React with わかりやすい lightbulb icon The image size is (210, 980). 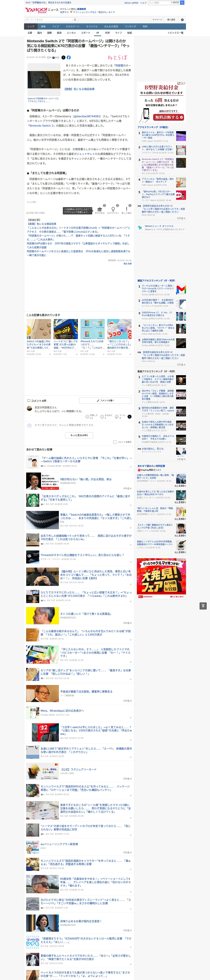tap(113, 209)
